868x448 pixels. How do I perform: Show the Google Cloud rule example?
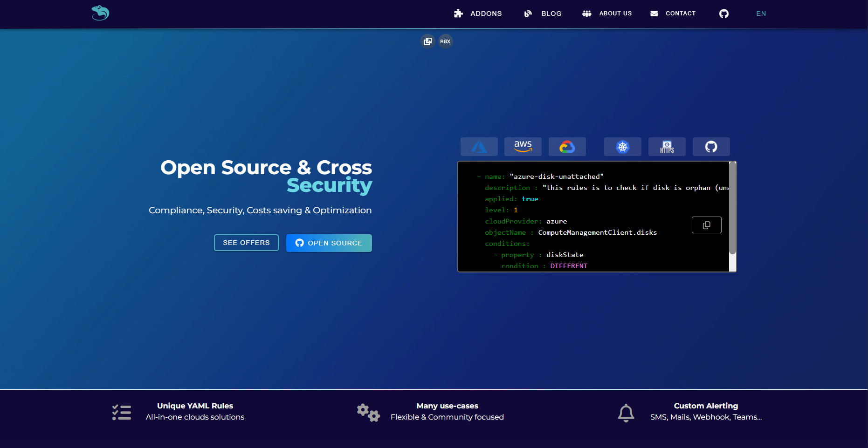567,147
